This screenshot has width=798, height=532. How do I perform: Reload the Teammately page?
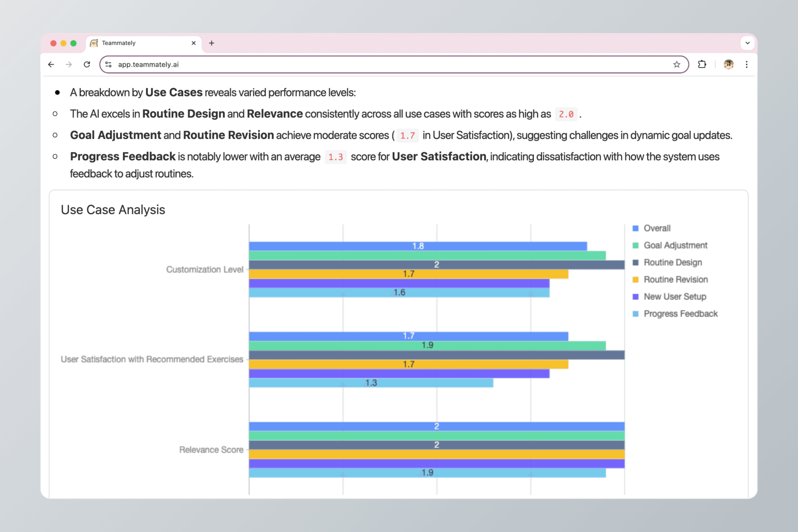(x=87, y=65)
